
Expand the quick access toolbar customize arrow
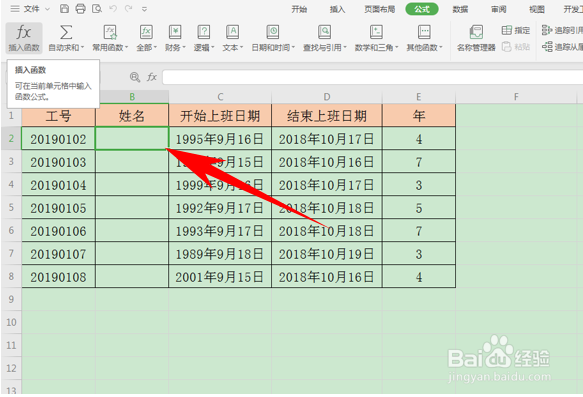(x=145, y=9)
